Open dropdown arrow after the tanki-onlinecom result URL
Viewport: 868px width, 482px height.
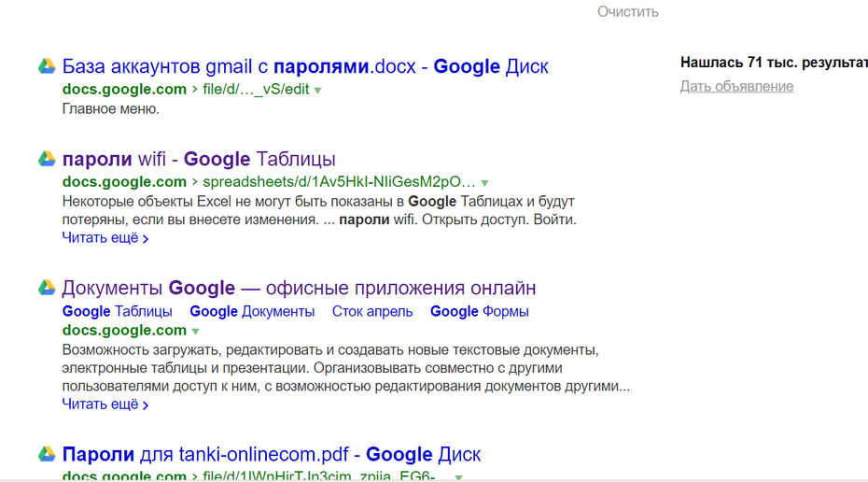pyautogui.click(x=458, y=477)
